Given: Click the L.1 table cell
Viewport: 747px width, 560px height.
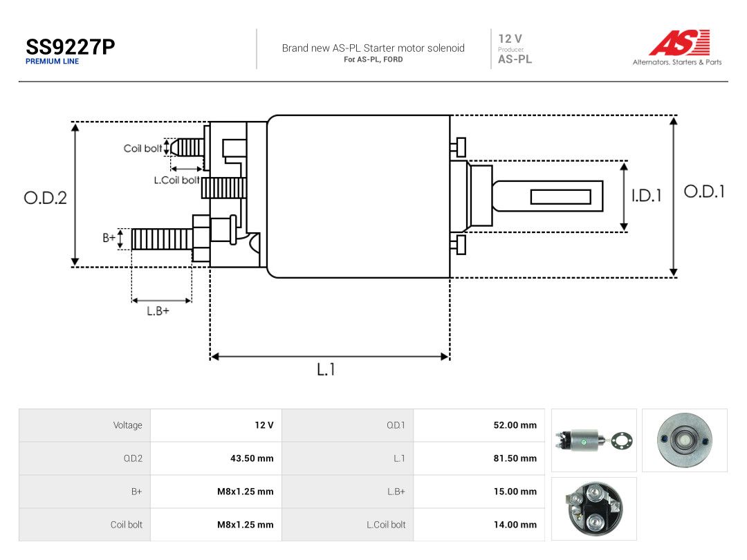Looking at the screenshot, I should click(348, 458).
